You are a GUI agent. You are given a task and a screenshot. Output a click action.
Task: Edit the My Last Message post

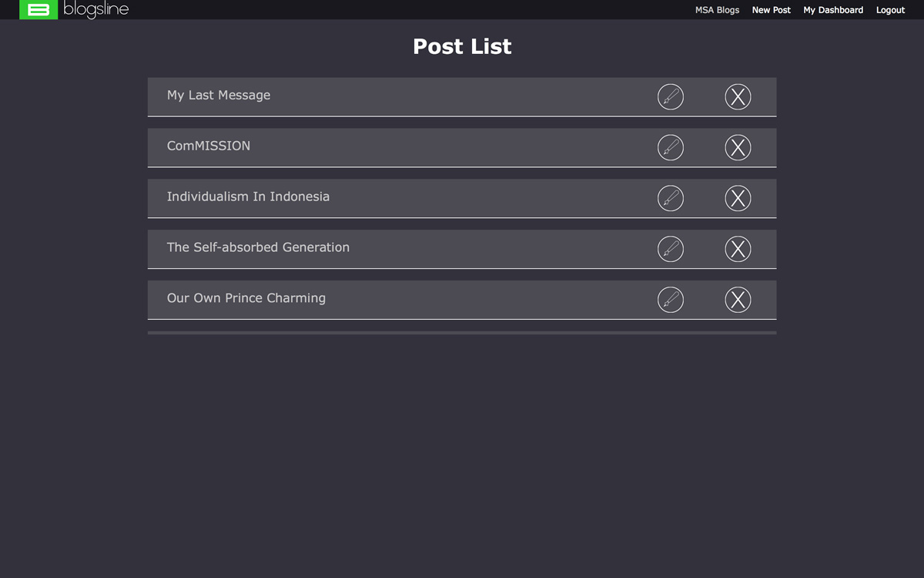pyautogui.click(x=671, y=97)
